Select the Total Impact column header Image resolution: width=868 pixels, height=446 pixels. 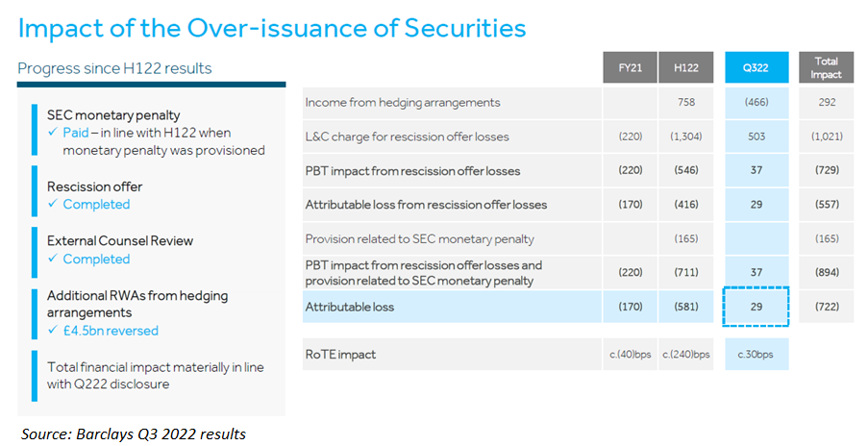(826, 68)
